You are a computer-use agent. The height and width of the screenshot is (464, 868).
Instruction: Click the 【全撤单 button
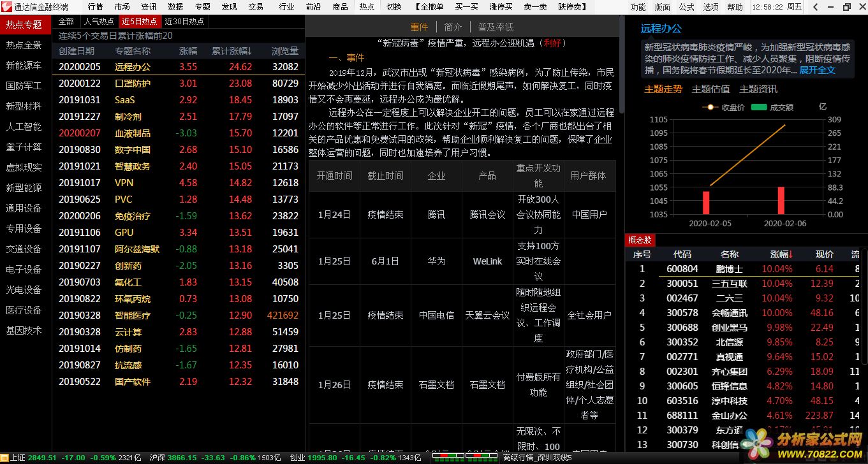[x=429, y=7]
